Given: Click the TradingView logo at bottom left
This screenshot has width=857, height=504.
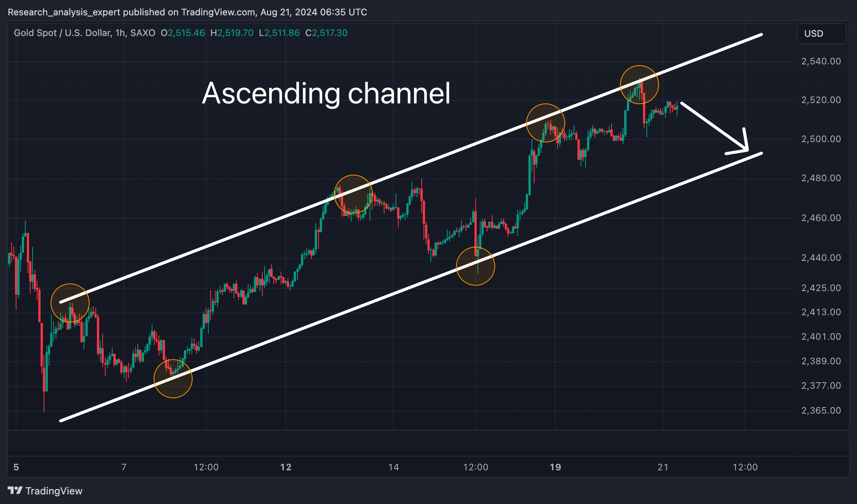Looking at the screenshot, I should (x=45, y=491).
